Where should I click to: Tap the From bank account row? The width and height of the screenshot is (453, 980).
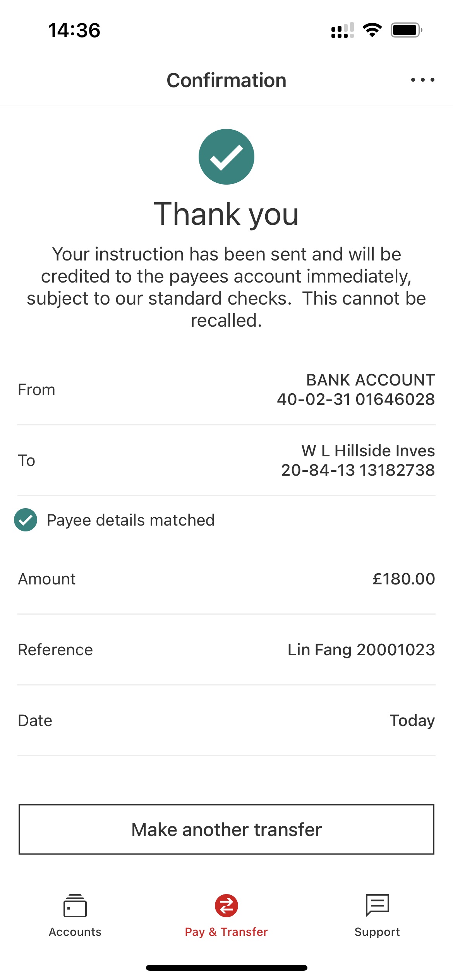226,390
